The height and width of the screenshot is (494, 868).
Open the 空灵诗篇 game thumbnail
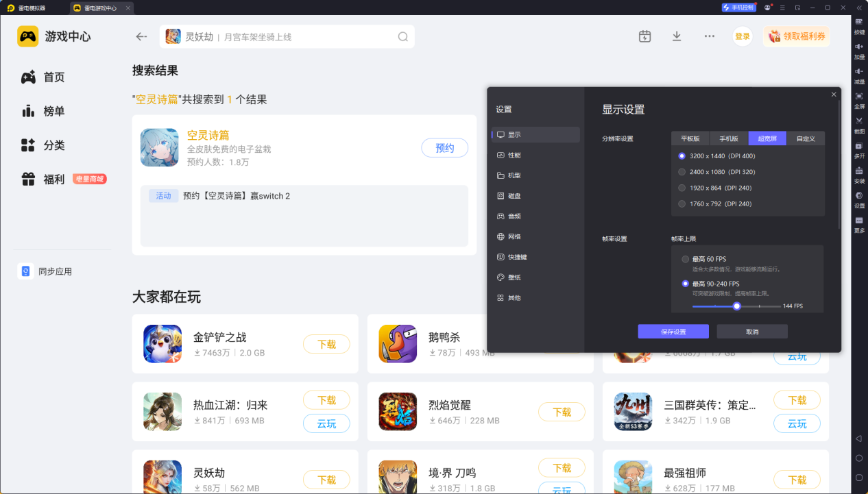pyautogui.click(x=160, y=147)
